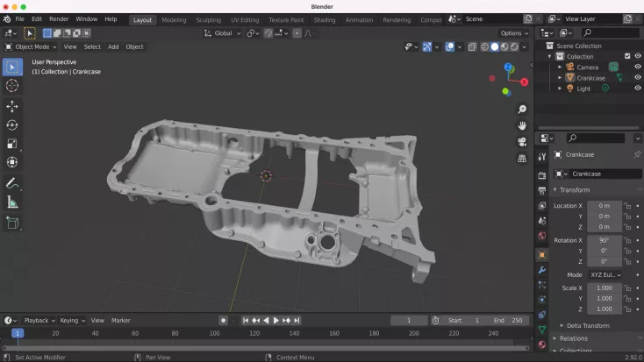Screen dimensions: 644x362
Task: Switch to the Sculpting workspace tab
Action: 209,19
